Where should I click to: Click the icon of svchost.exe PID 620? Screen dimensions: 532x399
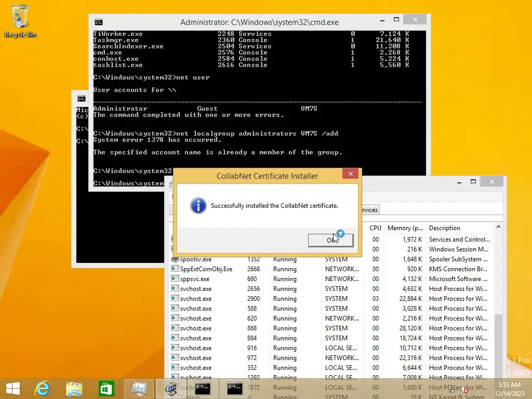(x=175, y=318)
